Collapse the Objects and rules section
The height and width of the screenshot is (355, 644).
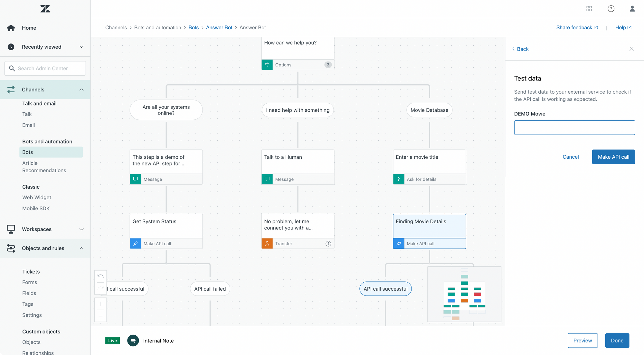pos(81,248)
